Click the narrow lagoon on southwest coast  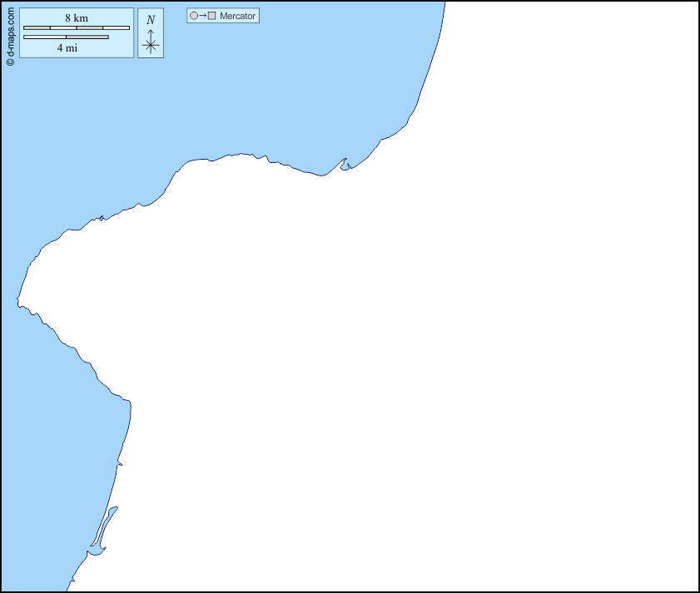tap(104, 528)
